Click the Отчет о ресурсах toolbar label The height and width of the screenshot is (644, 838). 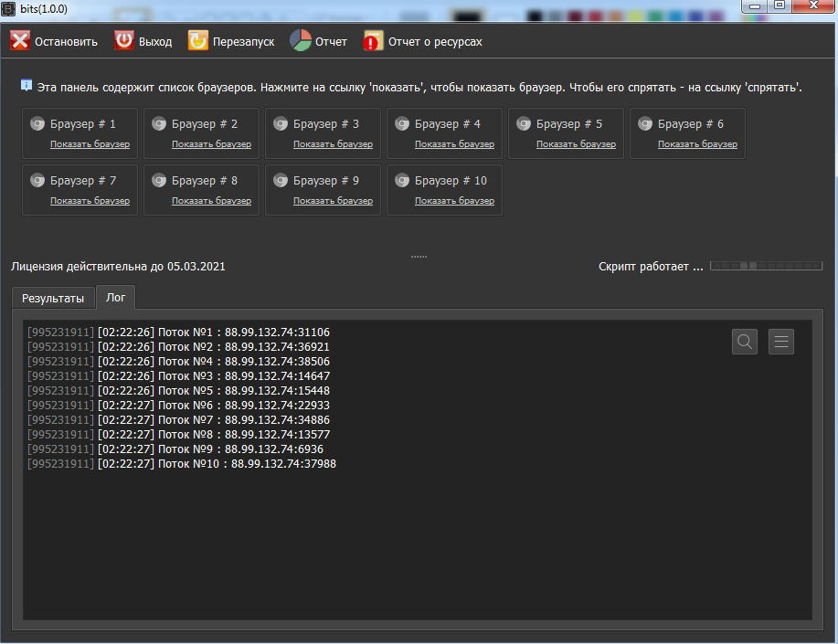435,42
